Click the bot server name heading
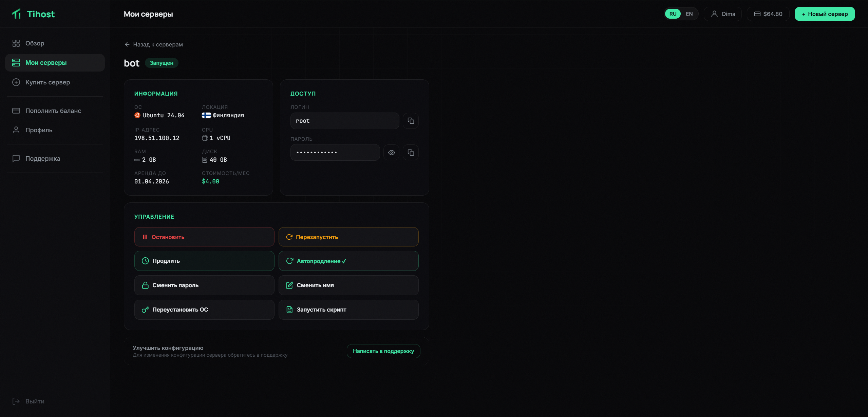 (x=132, y=63)
